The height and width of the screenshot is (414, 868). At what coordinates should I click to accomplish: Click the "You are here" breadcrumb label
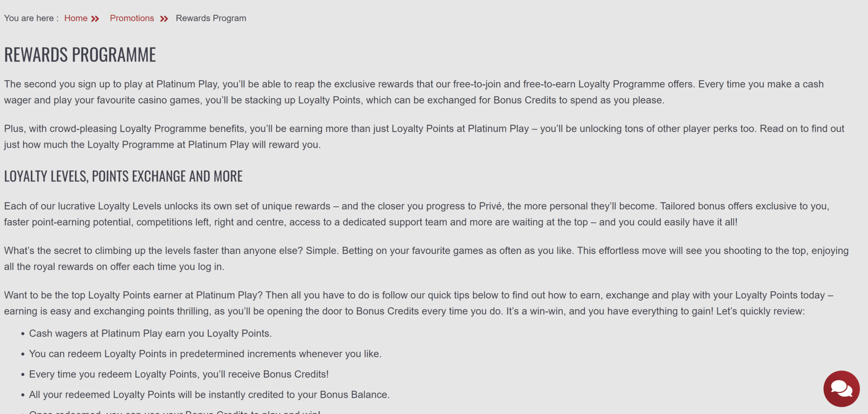(x=31, y=18)
